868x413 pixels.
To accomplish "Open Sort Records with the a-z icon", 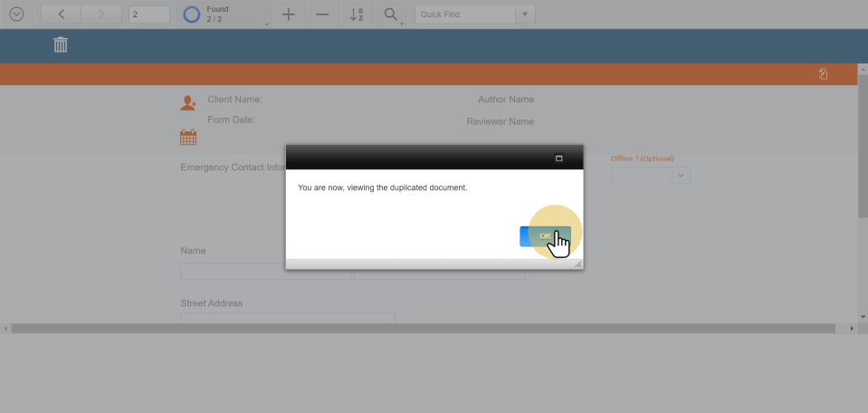I will tap(358, 14).
